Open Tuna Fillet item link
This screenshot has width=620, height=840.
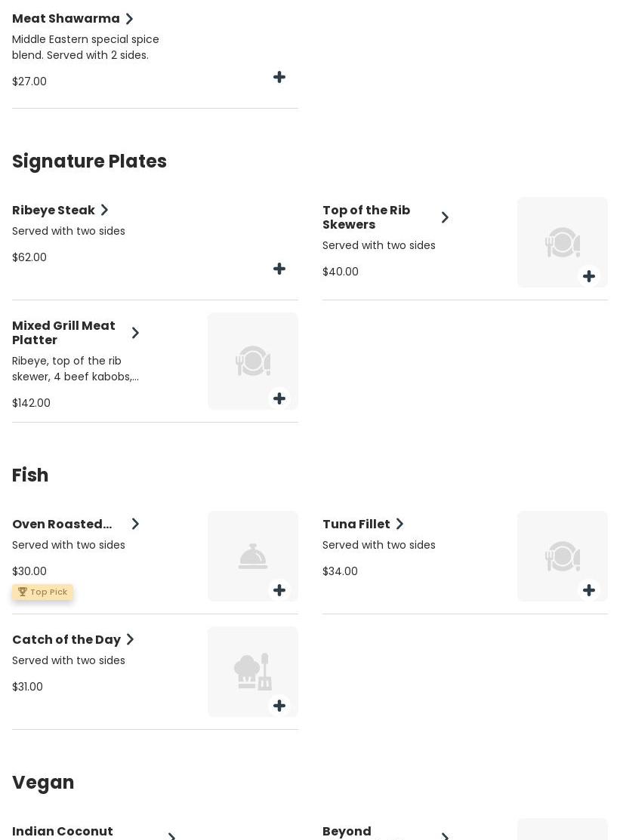(356, 525)
